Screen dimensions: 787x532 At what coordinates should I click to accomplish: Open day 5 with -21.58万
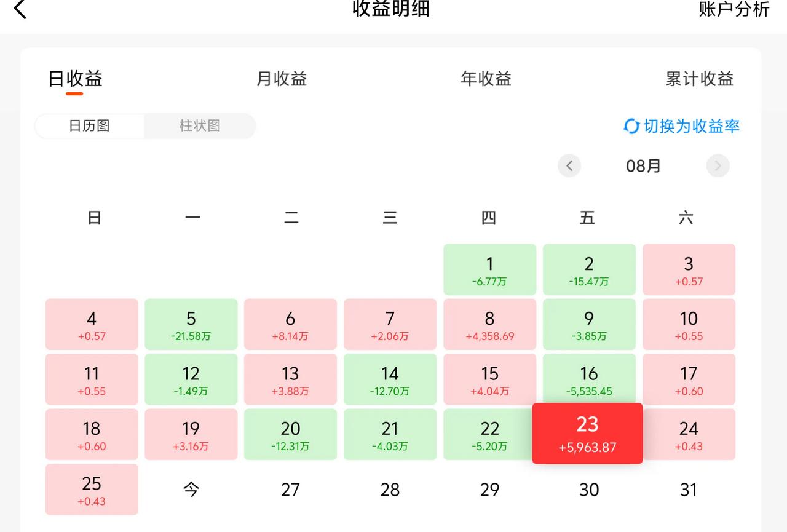pos(191,324)
